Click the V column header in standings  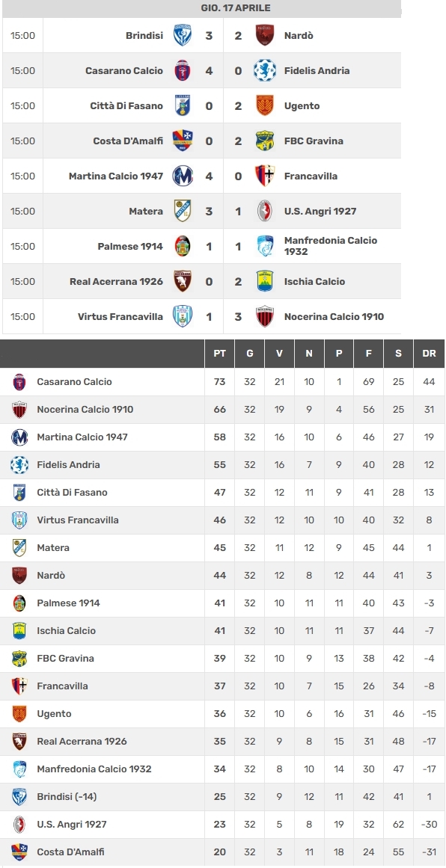tap(279, 353)
